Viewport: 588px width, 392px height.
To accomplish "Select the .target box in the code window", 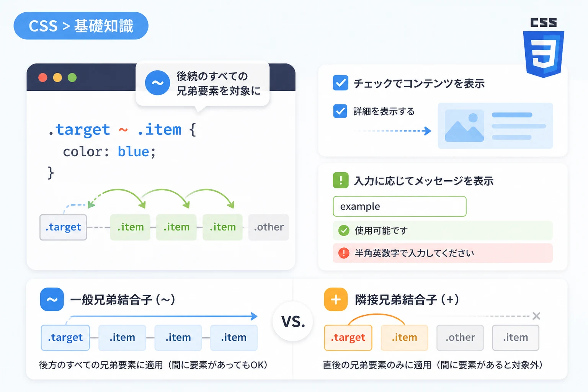I will tap(63, 227).
